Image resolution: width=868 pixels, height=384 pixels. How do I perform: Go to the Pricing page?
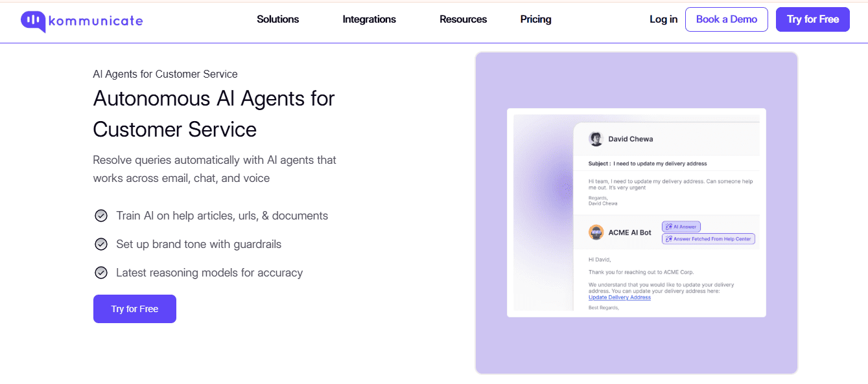click(536, 19)
